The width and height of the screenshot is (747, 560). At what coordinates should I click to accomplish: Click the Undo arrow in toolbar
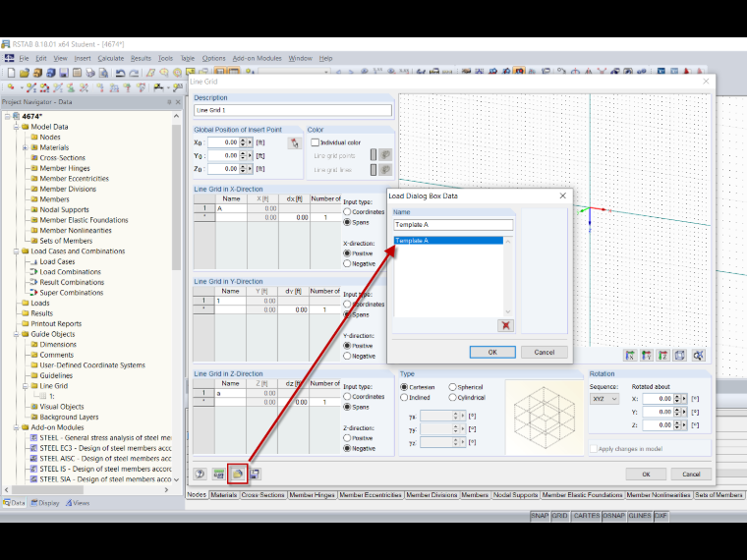[x=120, y=73]
